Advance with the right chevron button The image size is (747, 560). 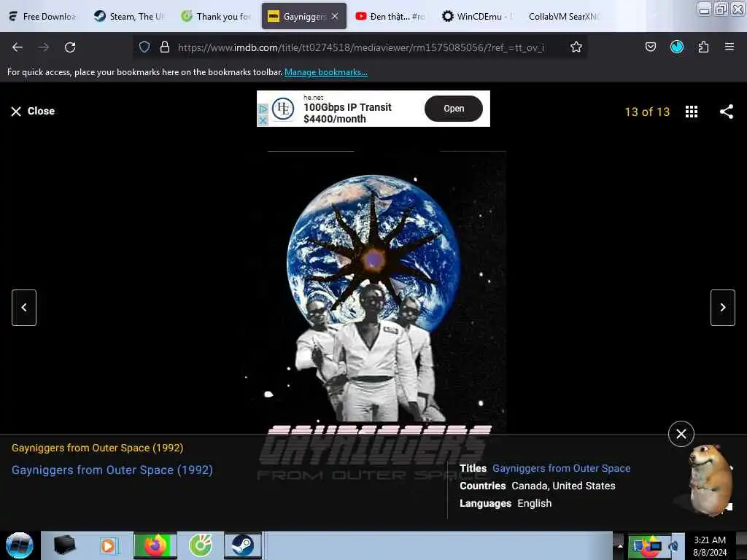coord(723,308)
